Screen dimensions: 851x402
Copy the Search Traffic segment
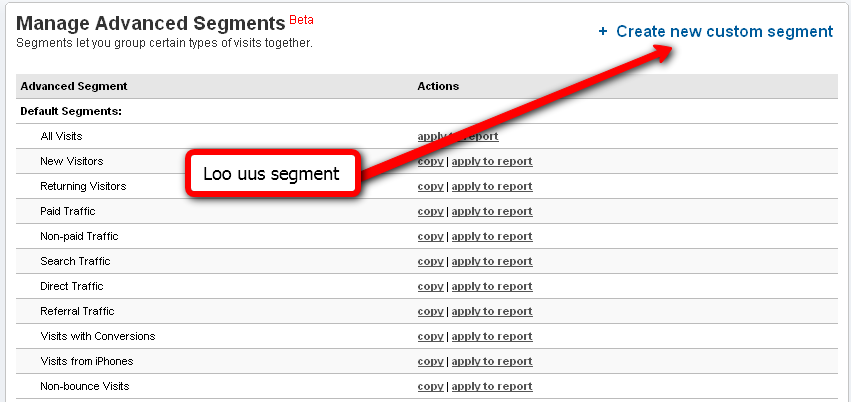(x=430, y=261)
